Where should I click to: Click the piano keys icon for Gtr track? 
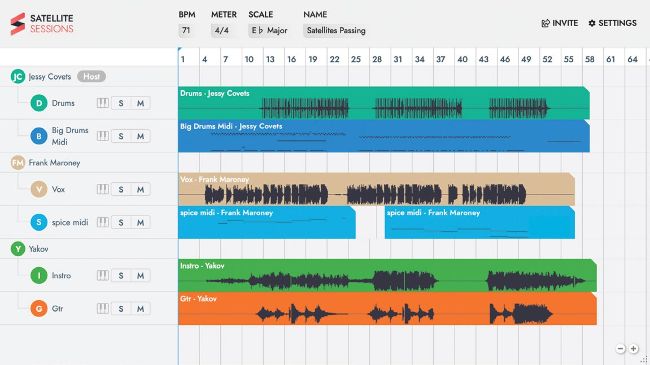click(x=103, y=309)
